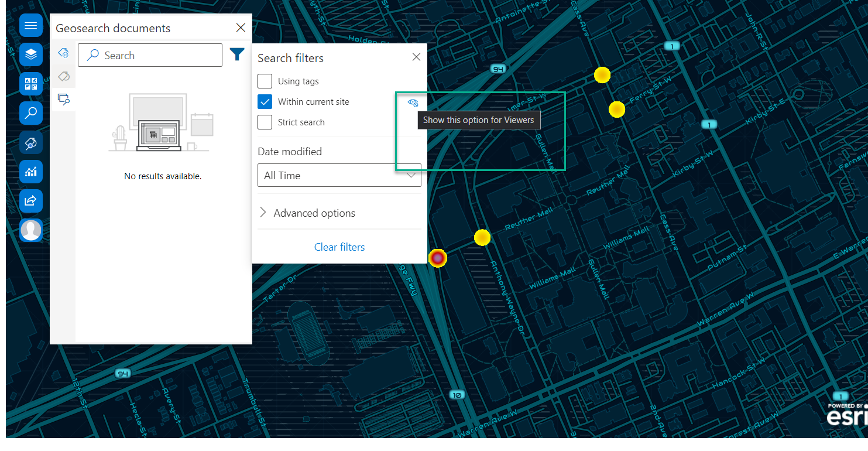Disable the Within current site checkbox
The height and width of the screenshot is (451, 868).
265,101
